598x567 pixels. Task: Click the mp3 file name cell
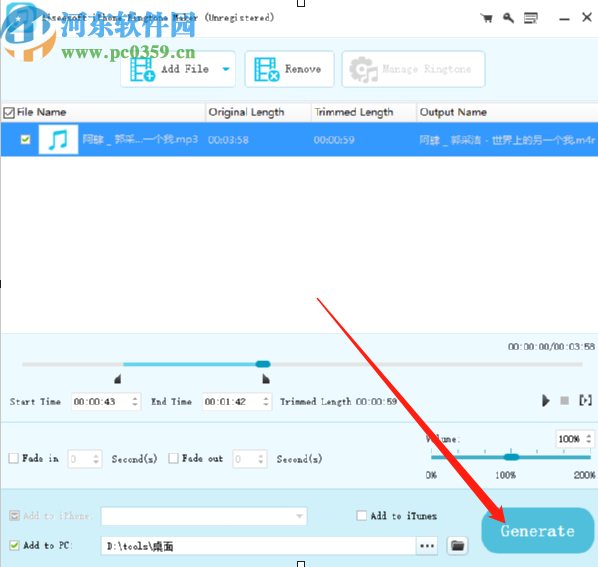pyautogui.click(x=140, y=140)
